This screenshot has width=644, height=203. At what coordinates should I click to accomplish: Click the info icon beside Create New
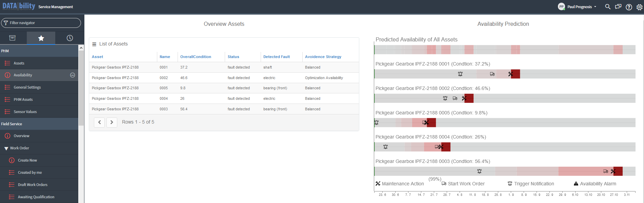tap(12, 160)
